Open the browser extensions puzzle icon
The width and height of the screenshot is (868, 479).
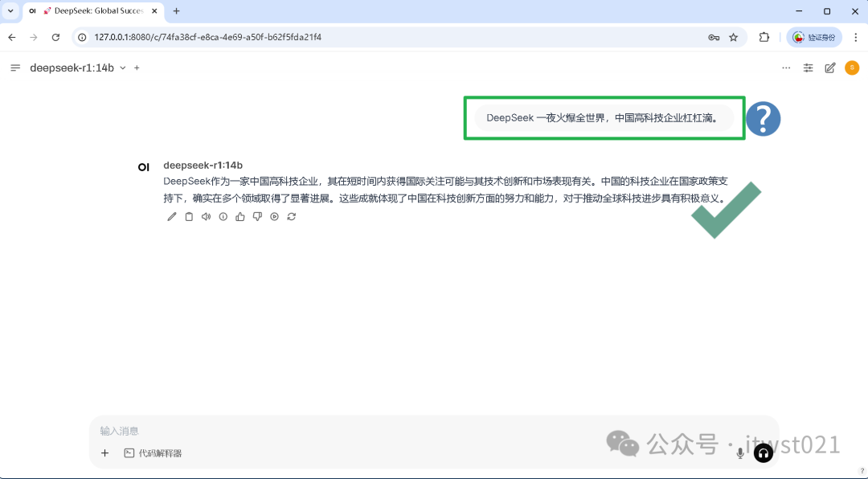(764, 37)
